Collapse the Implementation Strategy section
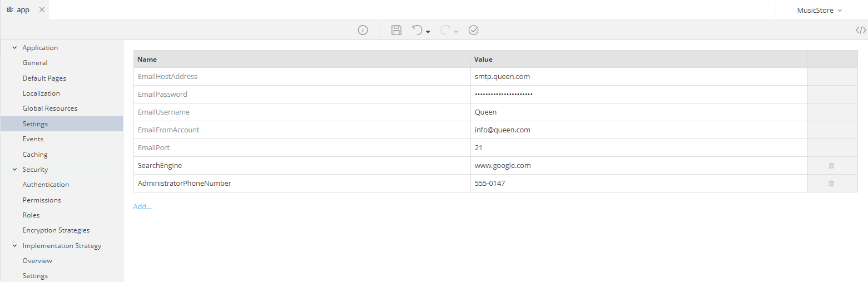The width and height of the screenshot is (868, 282). pos(14,246)
